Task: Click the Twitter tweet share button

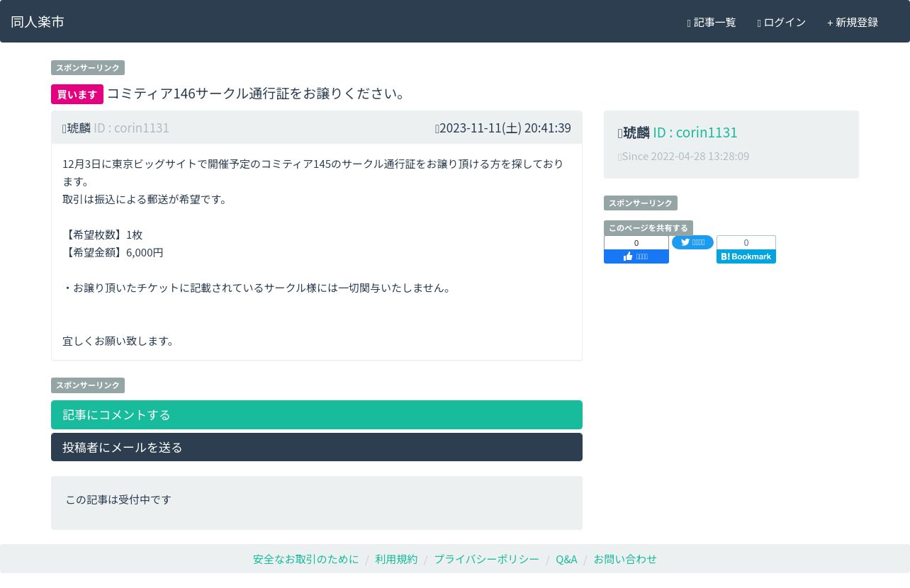Action: [692, 242]
